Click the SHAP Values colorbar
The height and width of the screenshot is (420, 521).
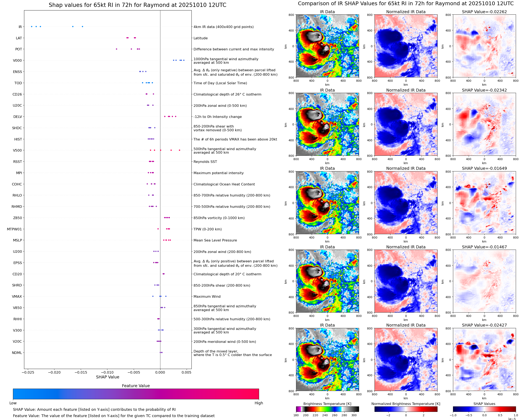pos(484,409)
